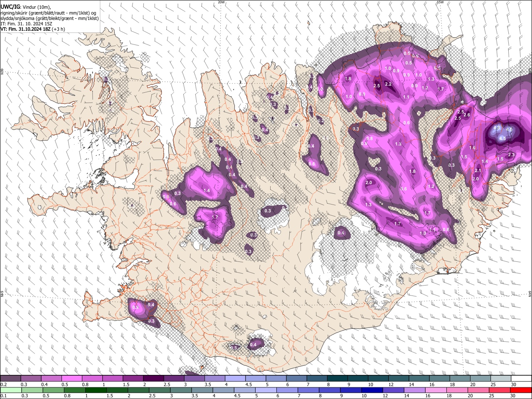Select the navy blue swatch in the bottom legend row
Viewport: 532px width, 399px height.
coord(372,390)
